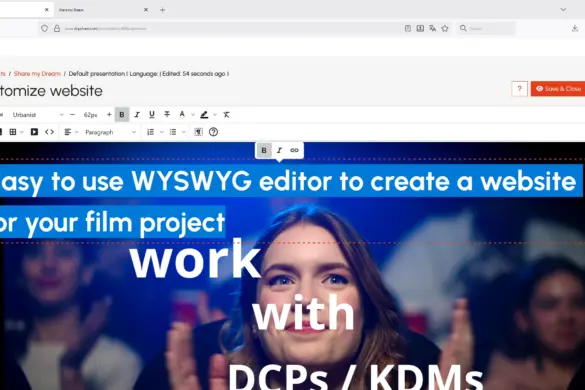The width and height of the screenshot is (585, 390).
Task: Click the Save & Close button
Action: click(x=558, y=89)
